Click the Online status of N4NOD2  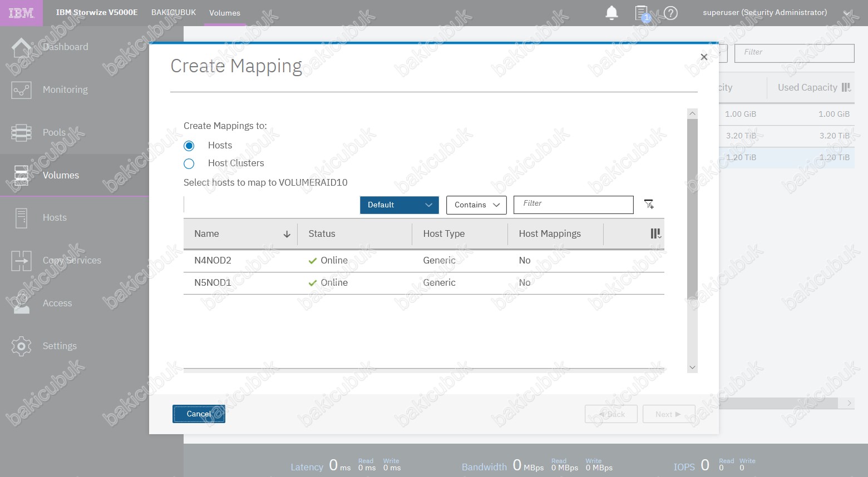pos(328,261)
